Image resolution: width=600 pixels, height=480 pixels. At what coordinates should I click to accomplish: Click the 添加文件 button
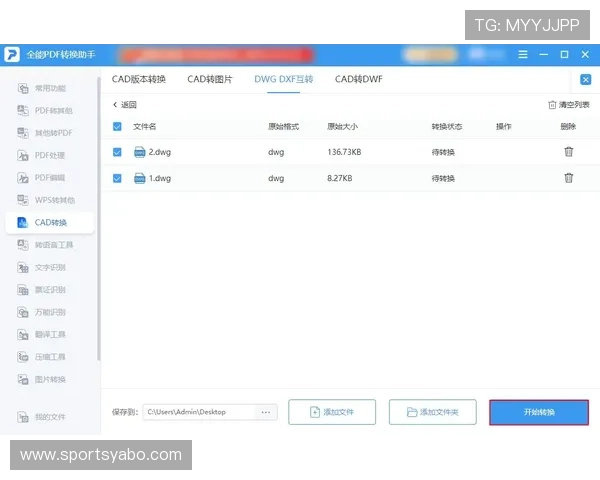(332, 412)
